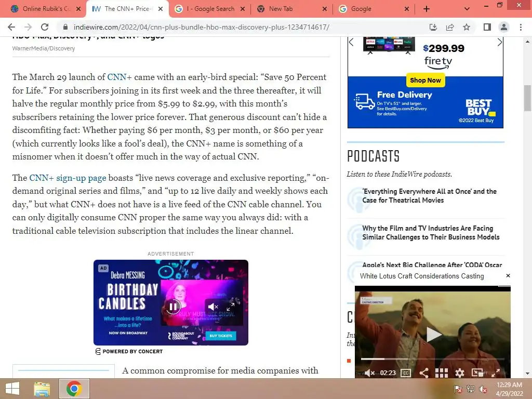Close the Online Rubik's Cube tab

(x=78, y=9)
